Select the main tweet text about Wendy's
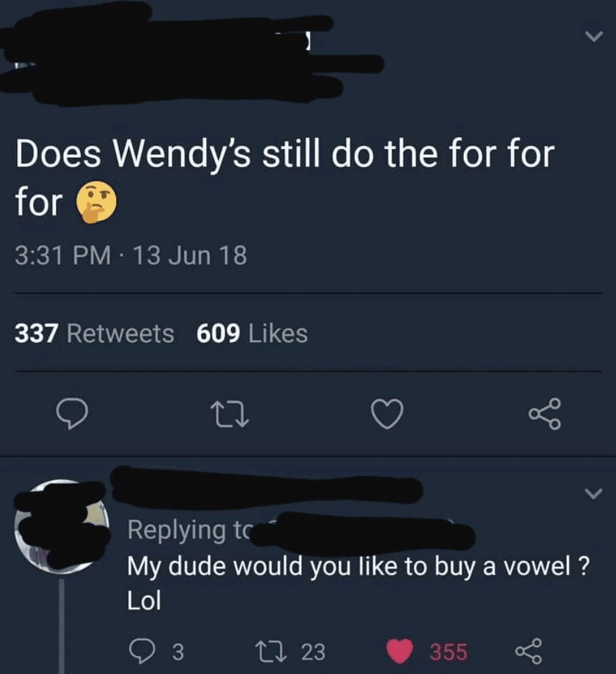The width and height of the screenshot is (616, 674). [x=285, y=178]
